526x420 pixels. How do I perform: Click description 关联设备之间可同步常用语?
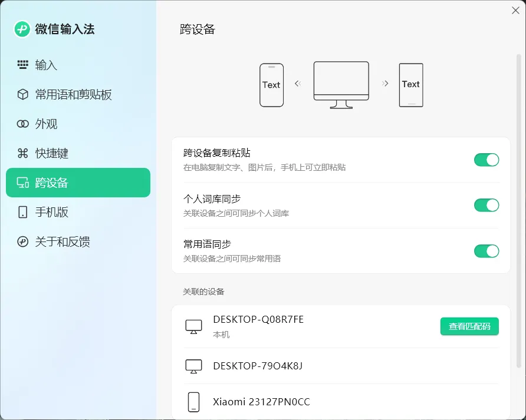232,259
